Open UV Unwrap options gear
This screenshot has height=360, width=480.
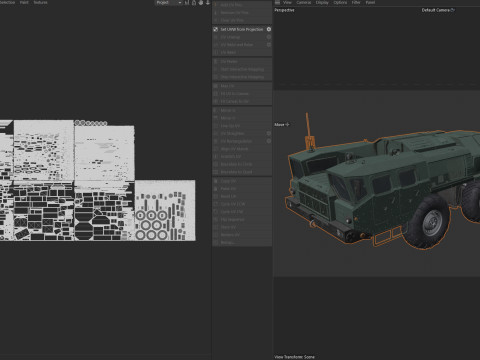click(x=269, y=37)
